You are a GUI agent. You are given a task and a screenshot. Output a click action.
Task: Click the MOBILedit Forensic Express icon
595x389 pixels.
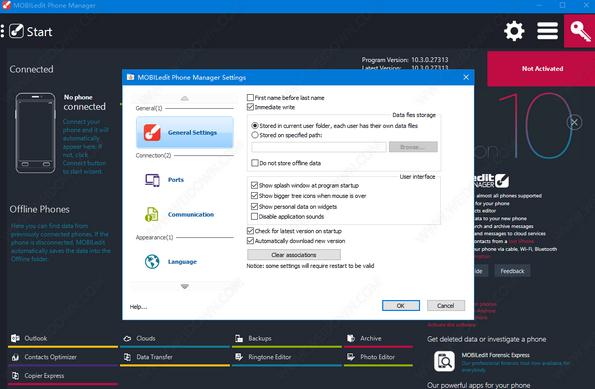coord(444,361)
